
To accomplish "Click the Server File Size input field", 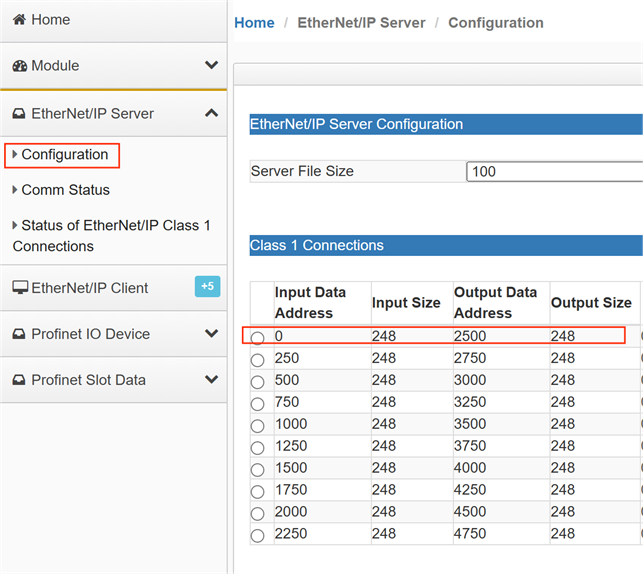I will tap(555, 171).
